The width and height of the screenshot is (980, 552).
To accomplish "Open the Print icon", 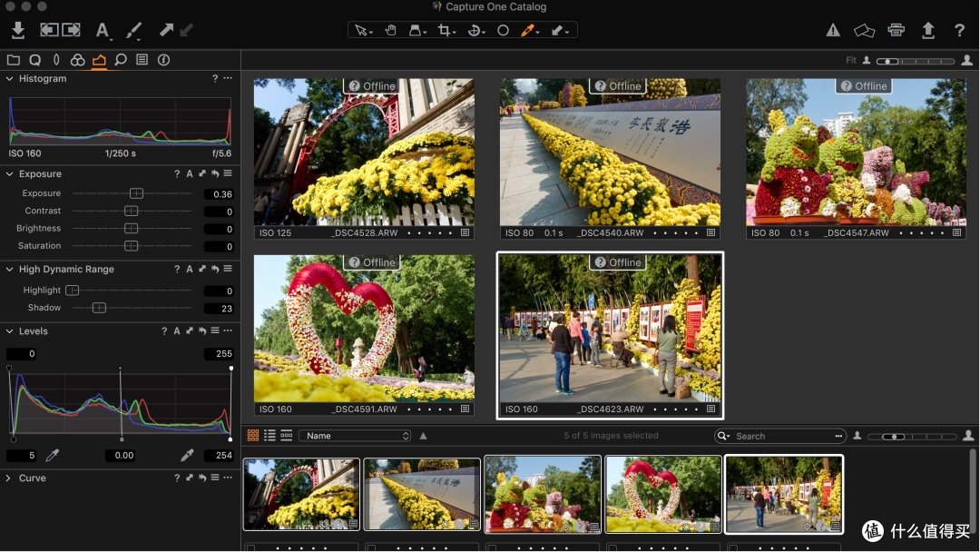I will pos(897,30).
